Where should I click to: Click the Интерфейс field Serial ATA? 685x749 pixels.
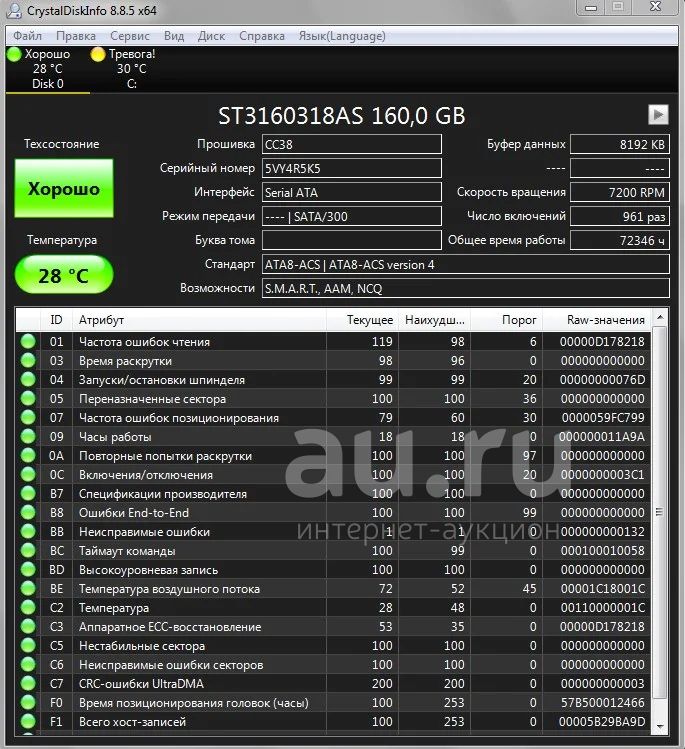tap(352, 192)
